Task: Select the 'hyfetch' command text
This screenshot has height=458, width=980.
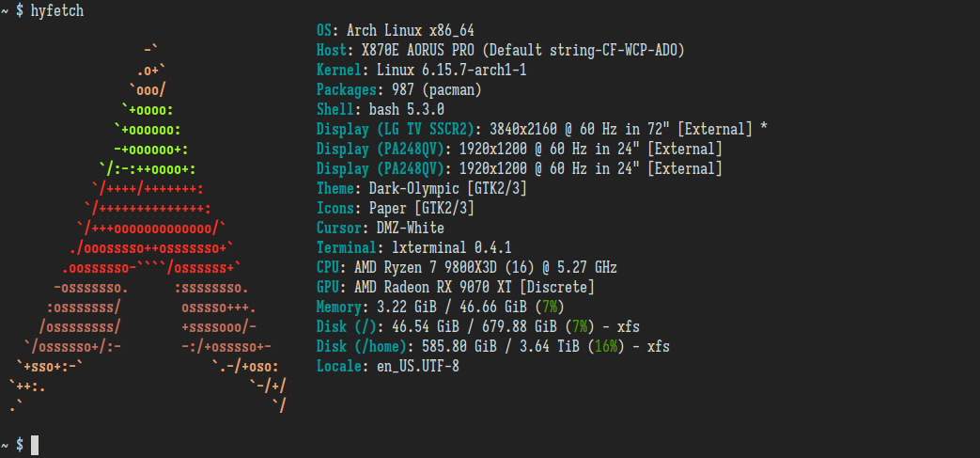Action: tap(57, 11)
